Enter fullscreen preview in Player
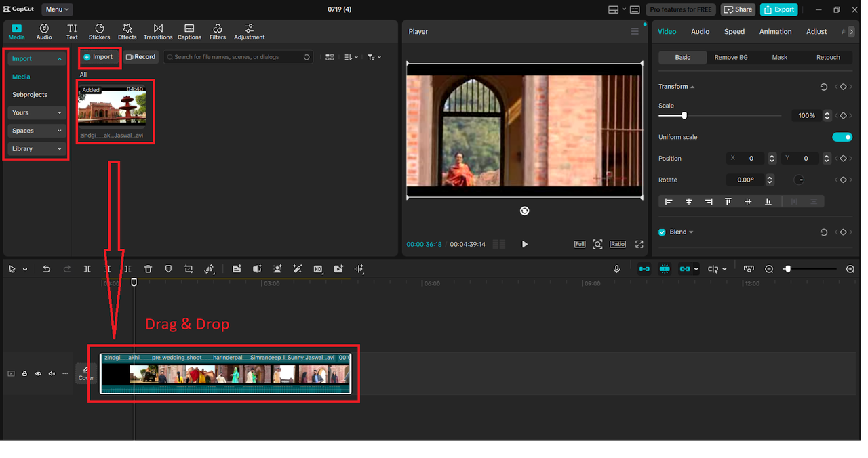 click(x=639, y=244)
